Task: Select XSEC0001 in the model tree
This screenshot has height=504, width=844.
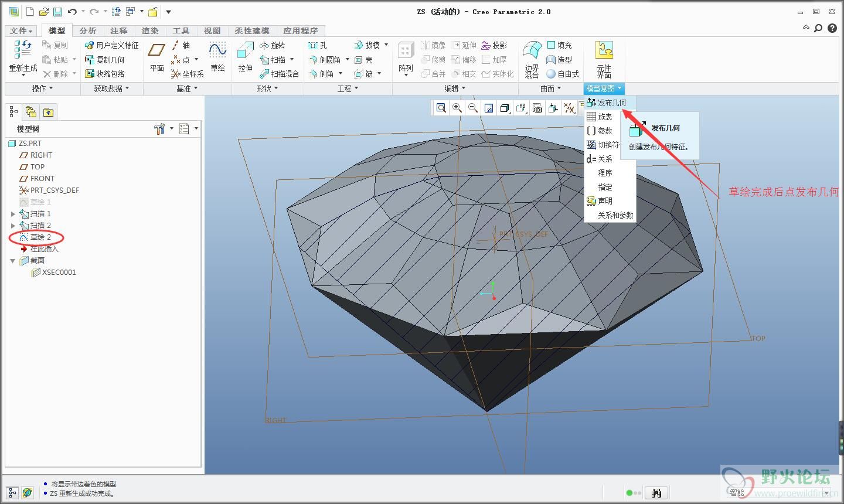Action: [x=53, y=273]
